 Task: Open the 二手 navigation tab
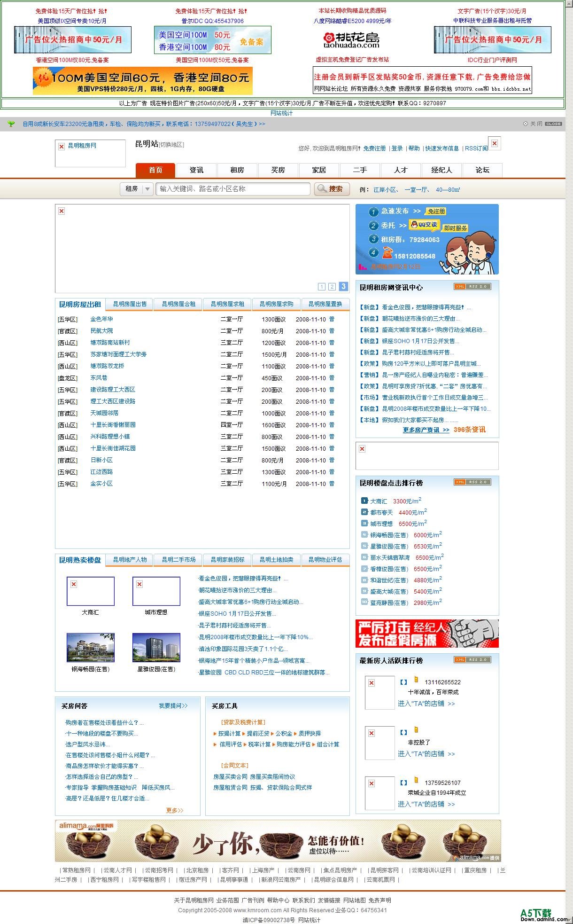(x=360, y=170)
